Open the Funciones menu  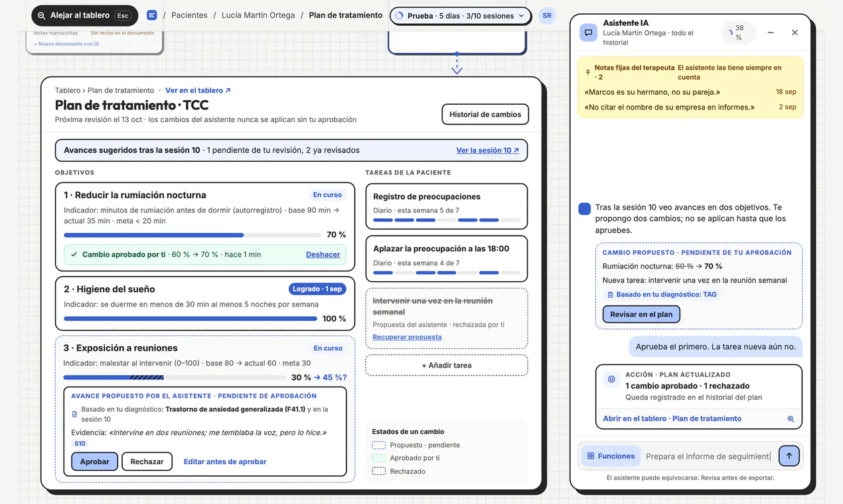coord(611,456)
